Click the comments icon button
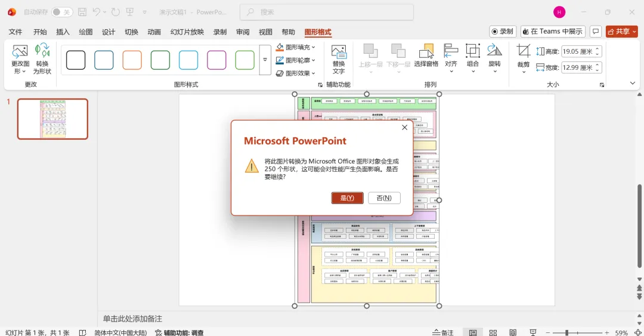644x336 pixels. 596,32
